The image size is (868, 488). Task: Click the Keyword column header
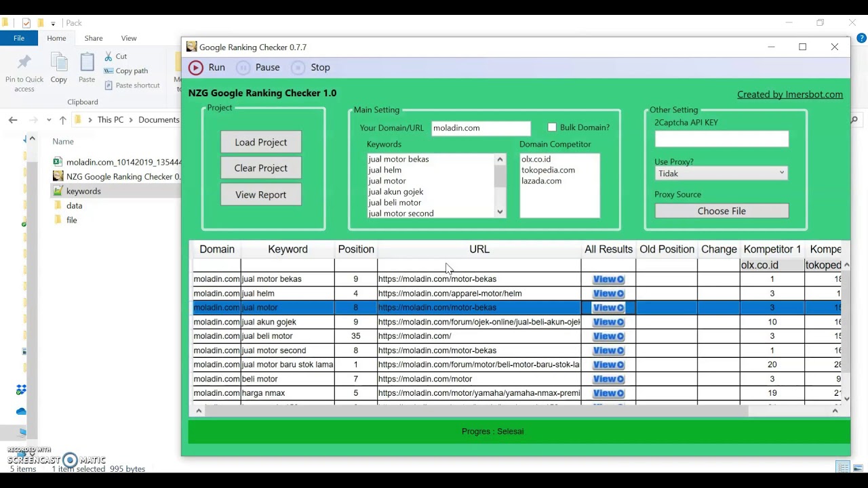tap(288, 249)
